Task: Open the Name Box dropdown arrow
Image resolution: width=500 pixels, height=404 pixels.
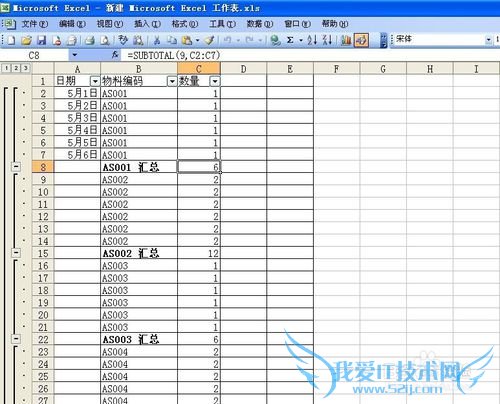Action: click(x=74, y=55)
